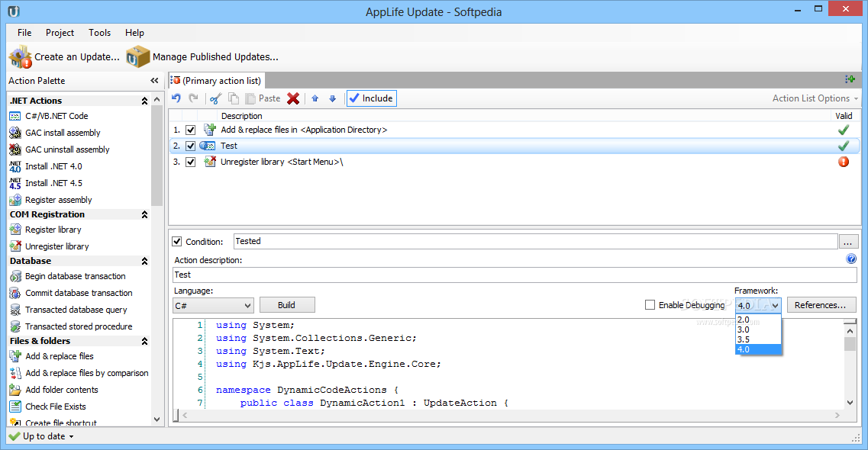Switch to Primary action list tab
The image size is (868, 450).
(x=217, y=81)
